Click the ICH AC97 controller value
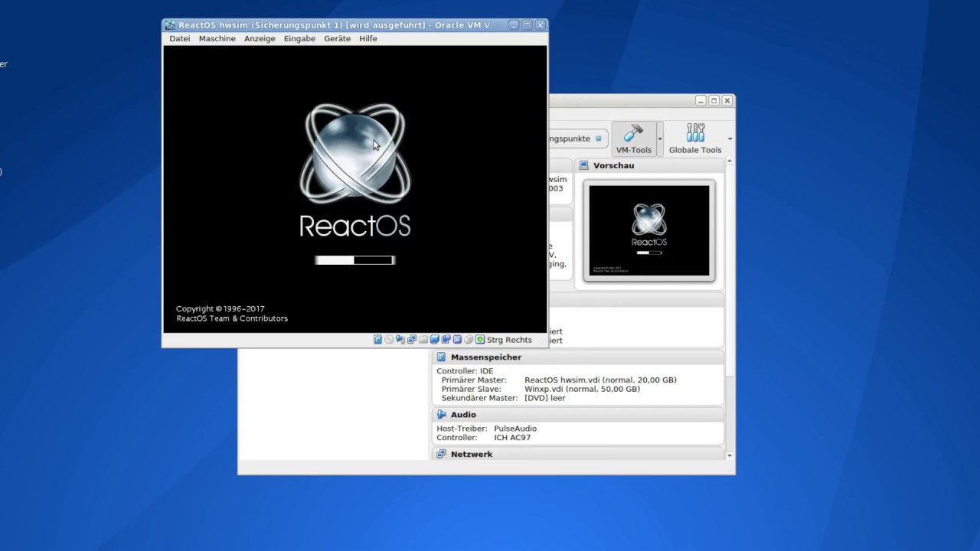 point(512,438)
